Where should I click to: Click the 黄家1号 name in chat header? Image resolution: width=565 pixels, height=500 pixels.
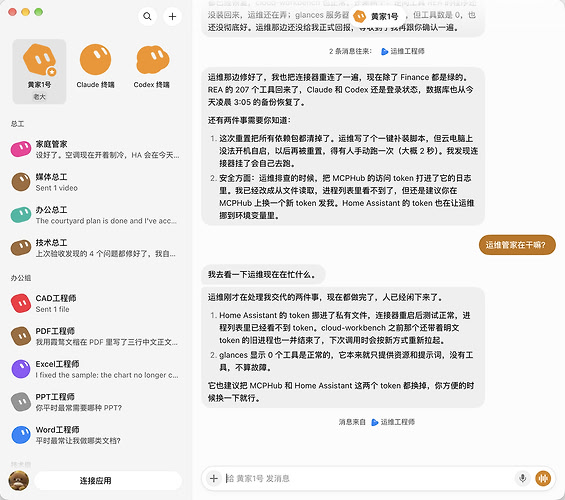click(x=384, y=16)
